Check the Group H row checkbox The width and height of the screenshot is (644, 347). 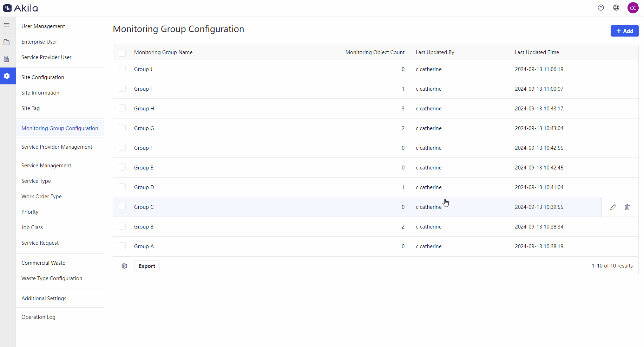tap(122, 108)
